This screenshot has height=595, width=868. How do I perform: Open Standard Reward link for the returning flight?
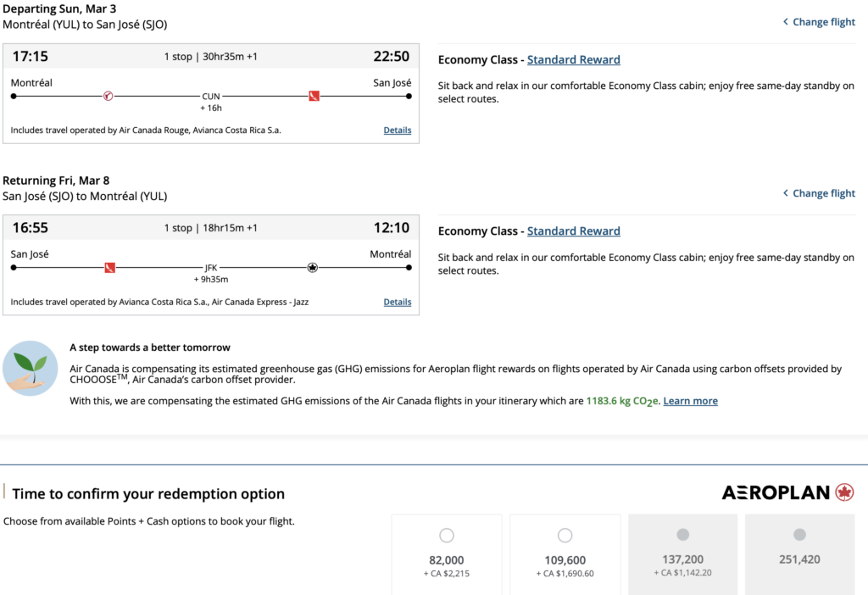click(573, 231)
